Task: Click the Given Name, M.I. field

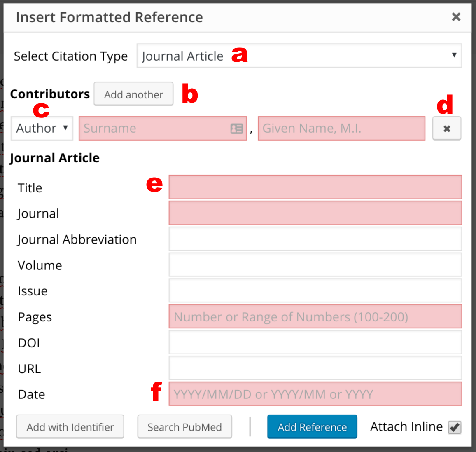Action: [x=342, y=129]
